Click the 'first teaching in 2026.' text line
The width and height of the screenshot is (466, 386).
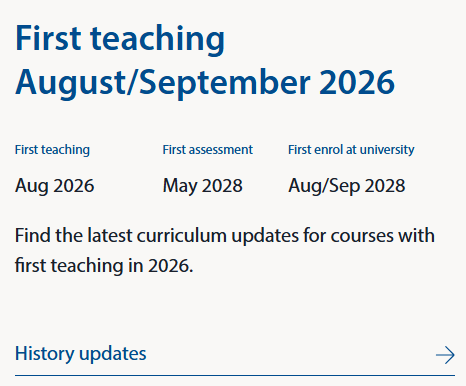[x=104, y=266]
